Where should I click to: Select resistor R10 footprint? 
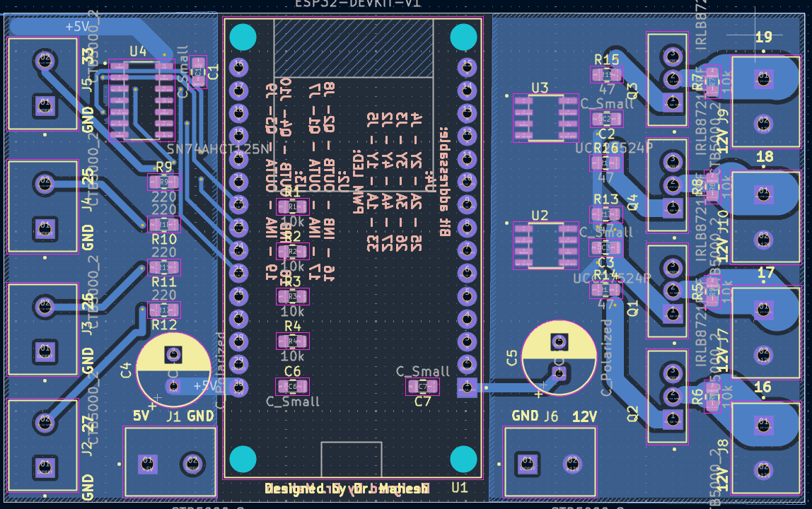(x=163, y=225)
